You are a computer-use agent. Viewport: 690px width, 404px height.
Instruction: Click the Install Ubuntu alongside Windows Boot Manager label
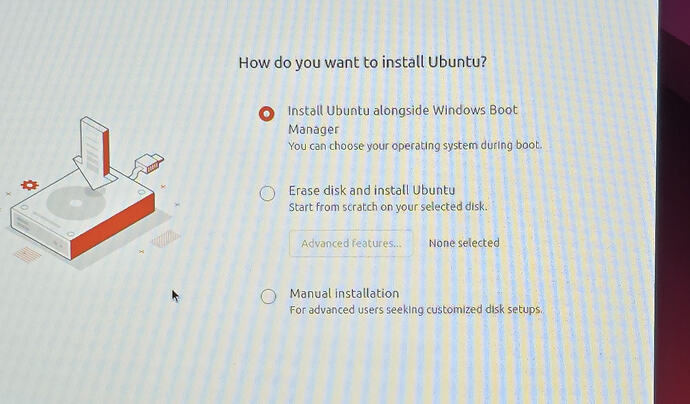click(x=403, y=119)
